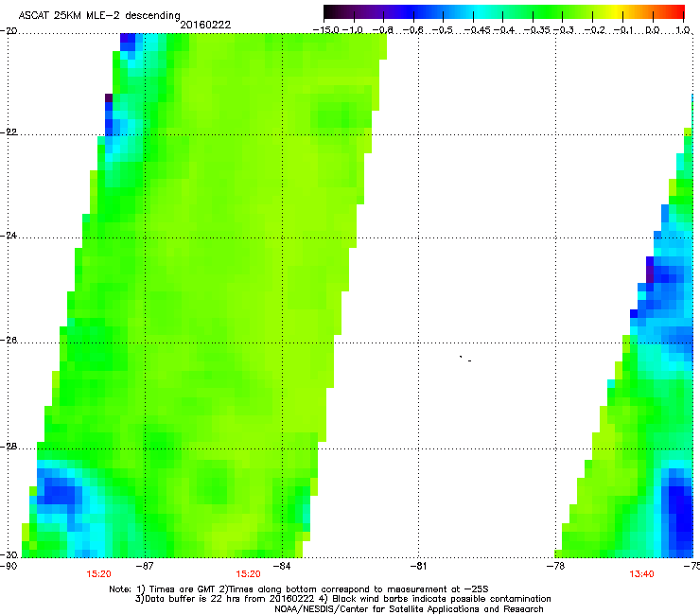Screen dimensions: 700x615
Task: Click the -0.4 color scale label
Action: (503, 30)
